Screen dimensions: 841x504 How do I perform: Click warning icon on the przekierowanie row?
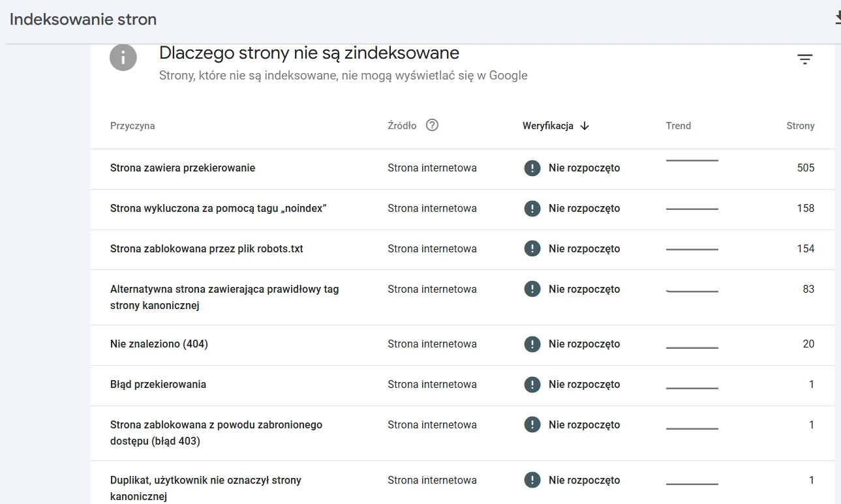point(532,168)
